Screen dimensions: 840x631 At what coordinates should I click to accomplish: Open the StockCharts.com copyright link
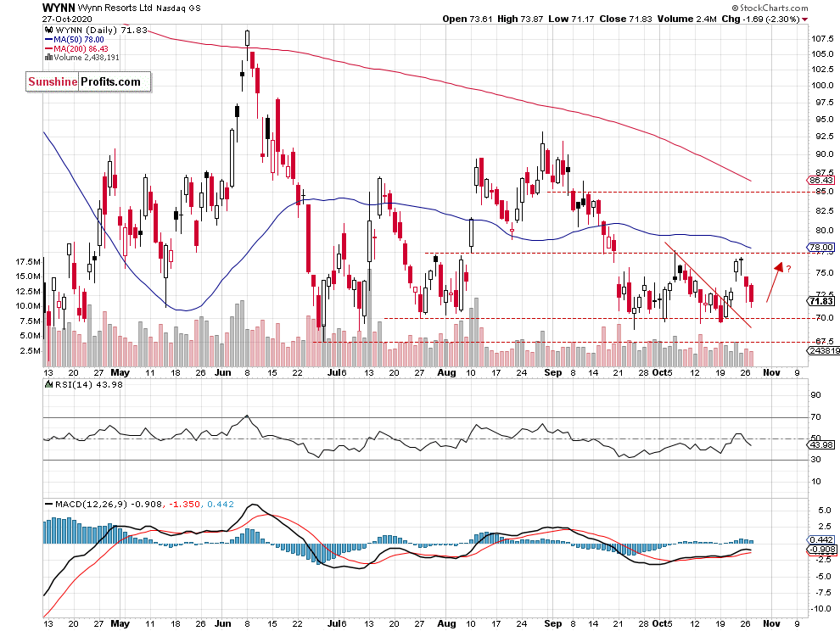(770, 8)
